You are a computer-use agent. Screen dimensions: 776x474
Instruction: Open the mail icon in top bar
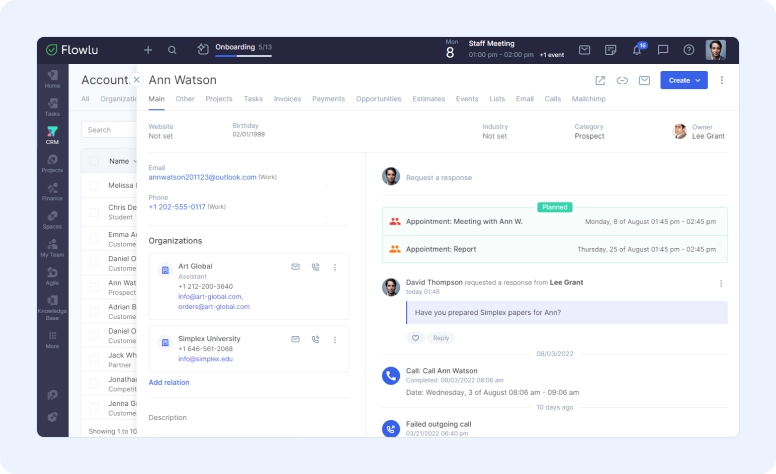[x=584, y=49]
